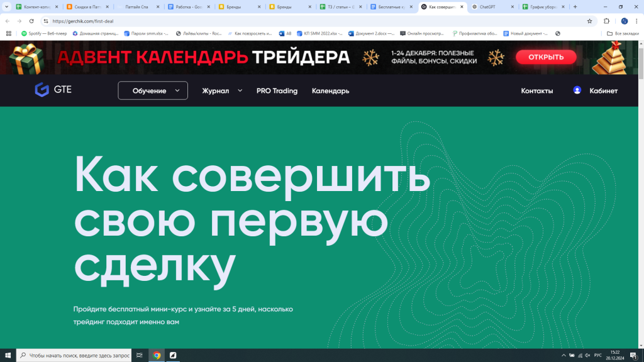
Task: Open the tab search dropdown arrow
Action: pos(6,7)
